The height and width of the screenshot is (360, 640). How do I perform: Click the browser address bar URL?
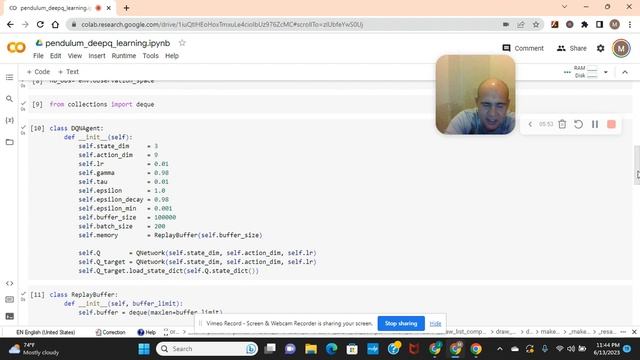point(222,24)
